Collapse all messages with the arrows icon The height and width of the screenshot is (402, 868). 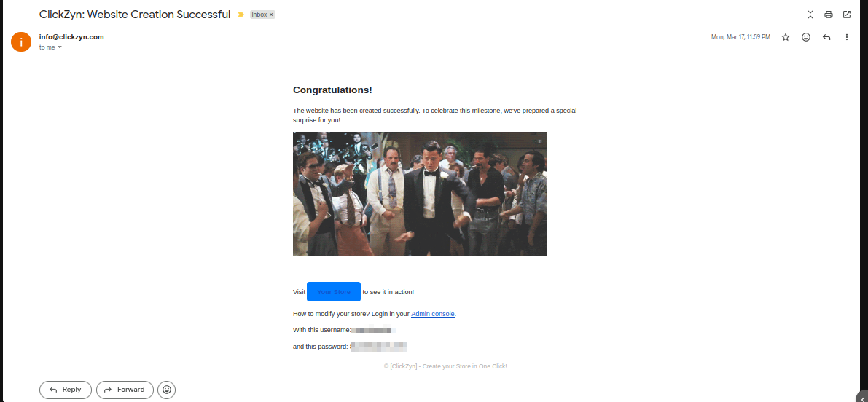click(x=810, y=15)
